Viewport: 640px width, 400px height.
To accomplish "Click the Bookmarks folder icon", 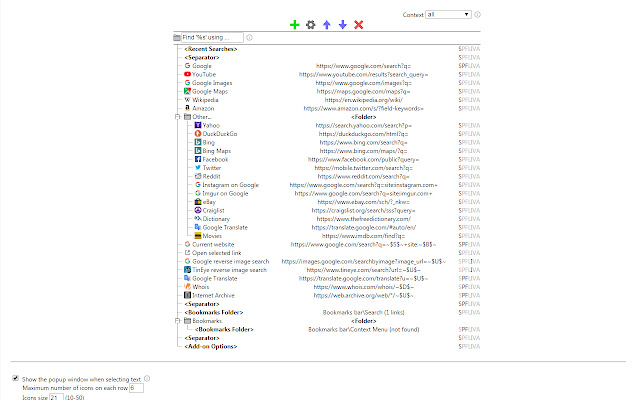I will 187,321.
